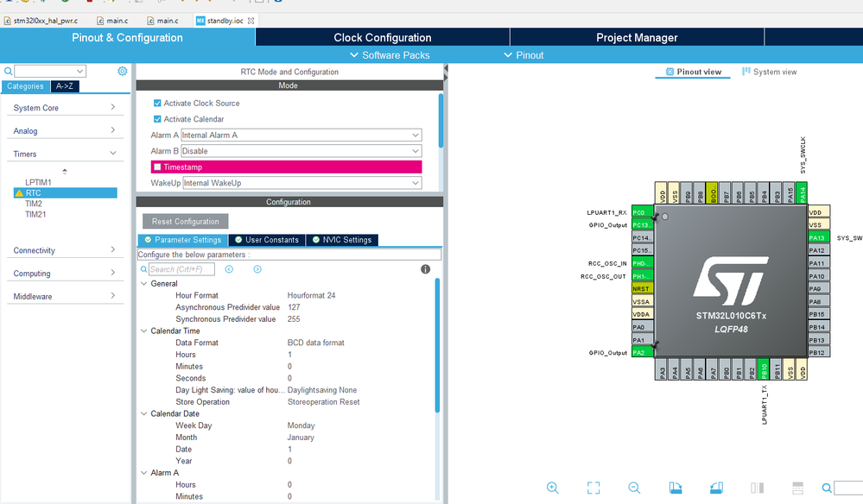Open the NVIC Settings tab
The width and height of the screenshot is (863, 504).
click(x=342, y=240)
